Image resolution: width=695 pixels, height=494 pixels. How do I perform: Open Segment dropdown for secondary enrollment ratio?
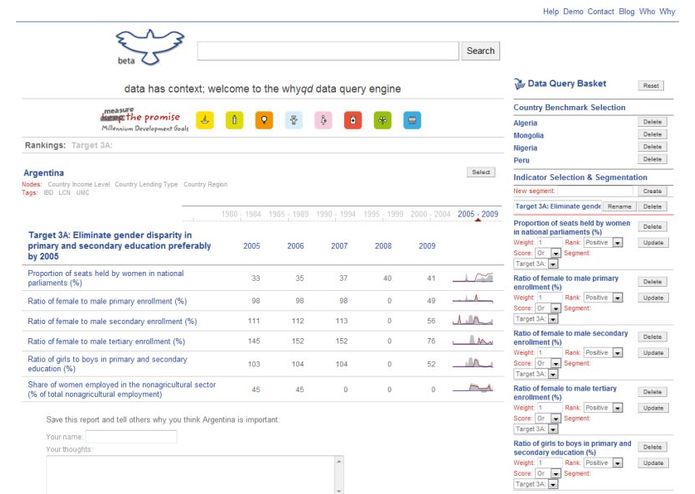pyautogui.click(x=535, y=374)
